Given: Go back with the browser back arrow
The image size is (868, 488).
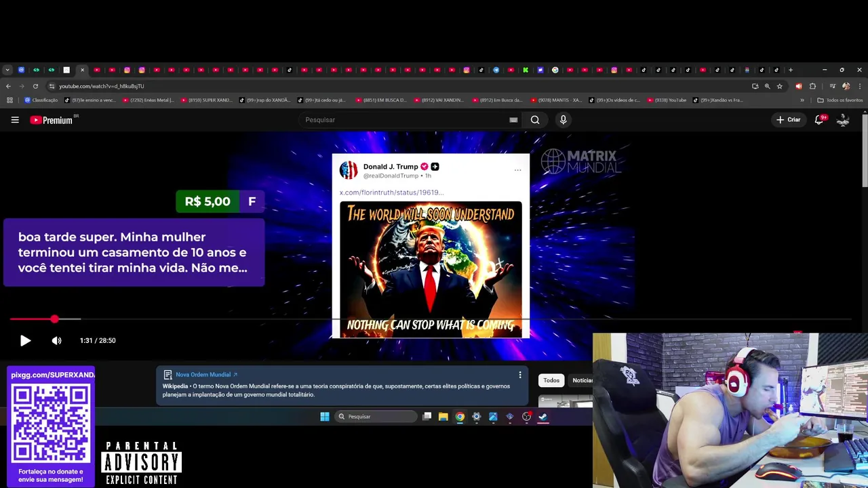Looking at the screenshot, I should coord(8,86).
